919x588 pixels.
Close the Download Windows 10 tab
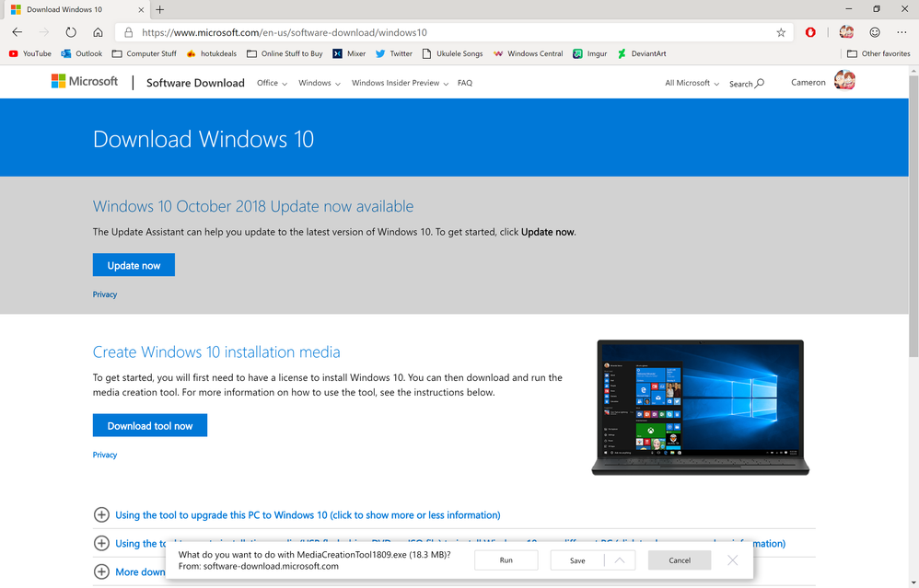point(141,9)
